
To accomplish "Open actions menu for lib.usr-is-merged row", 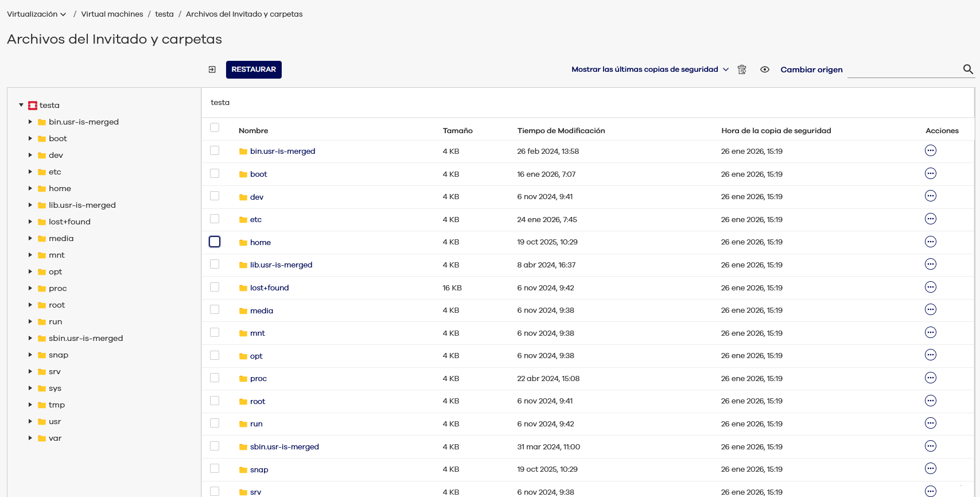I will 931,264.
